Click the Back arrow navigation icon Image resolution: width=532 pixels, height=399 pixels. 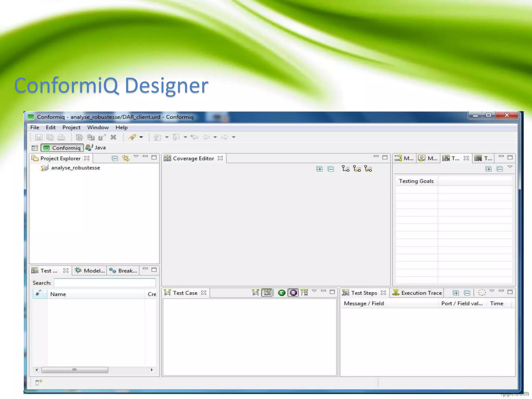click(x=206, y=137)
